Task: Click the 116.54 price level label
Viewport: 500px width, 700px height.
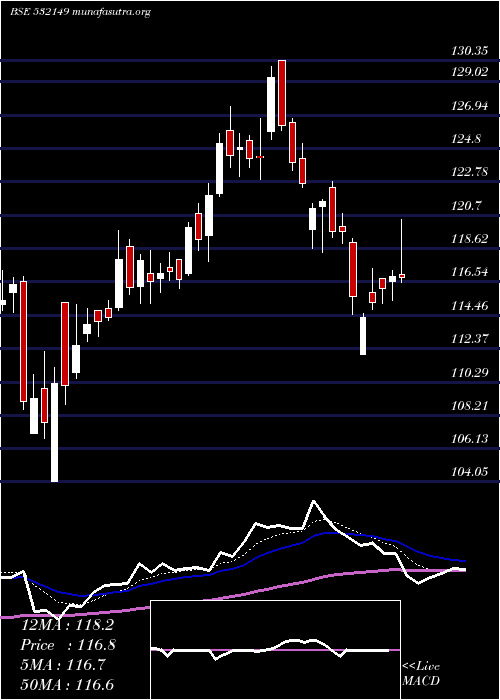Action: tap(469, 272)
